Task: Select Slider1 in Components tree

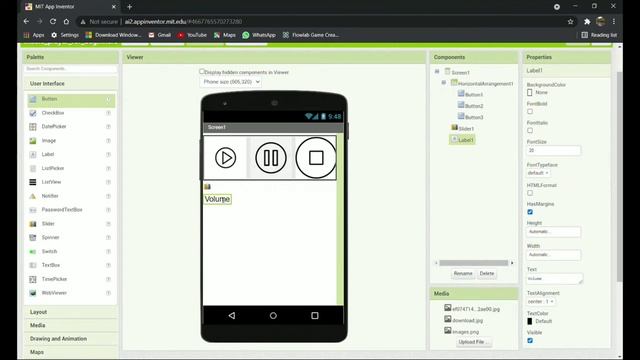Action: pyautogui.click(x=463, y=129)
